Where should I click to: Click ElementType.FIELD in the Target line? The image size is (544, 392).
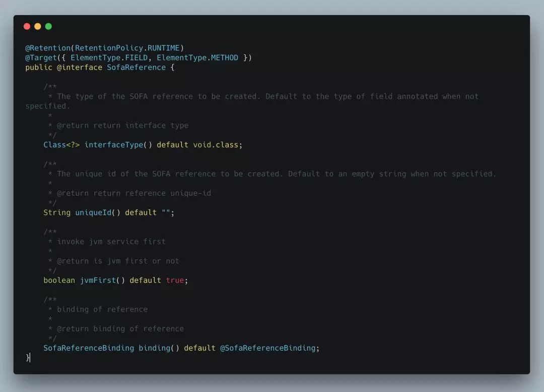pyautogui.click(x=109, y=57)
